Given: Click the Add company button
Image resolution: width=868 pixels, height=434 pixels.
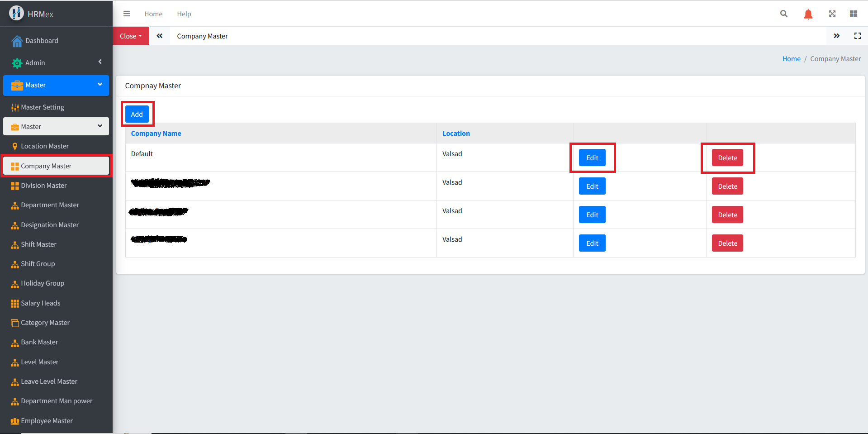Looking at the screenshot, I should coord(137,114).
